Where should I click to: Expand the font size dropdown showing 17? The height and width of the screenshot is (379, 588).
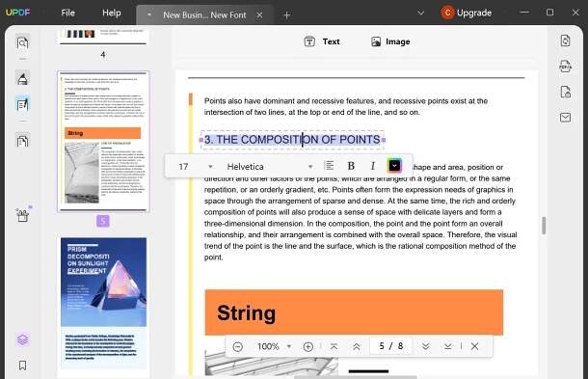pos(210,166)
